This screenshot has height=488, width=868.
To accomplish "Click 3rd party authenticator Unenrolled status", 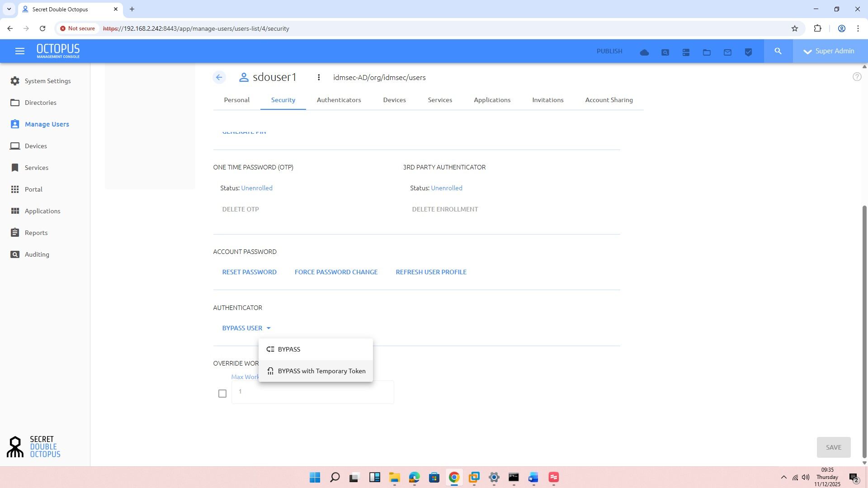I will (447, 188).
